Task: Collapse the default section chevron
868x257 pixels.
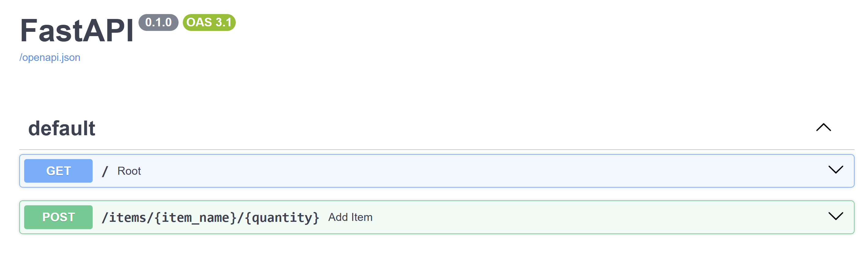Action: (824, 128)
